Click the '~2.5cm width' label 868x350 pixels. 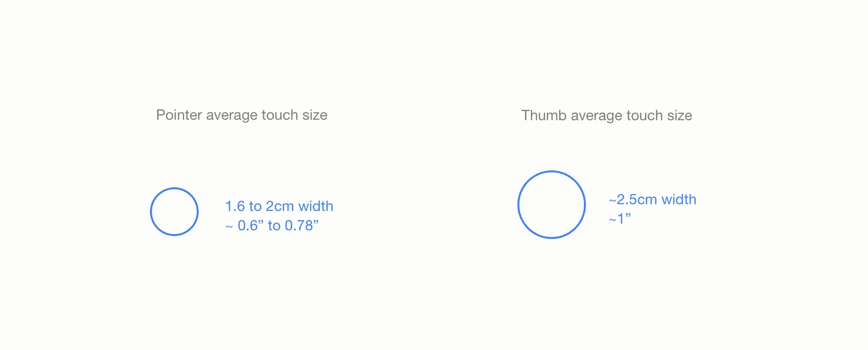click(652, 199)
